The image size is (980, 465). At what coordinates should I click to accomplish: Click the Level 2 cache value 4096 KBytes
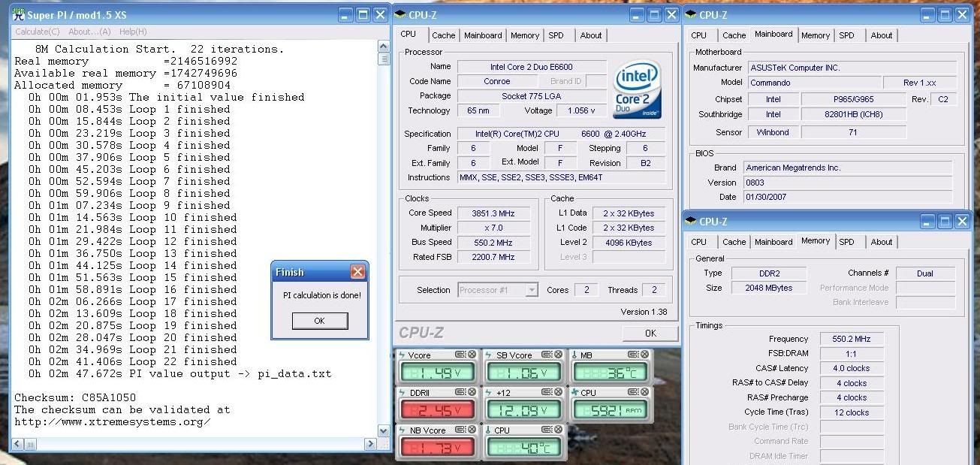tap(628, 243)
